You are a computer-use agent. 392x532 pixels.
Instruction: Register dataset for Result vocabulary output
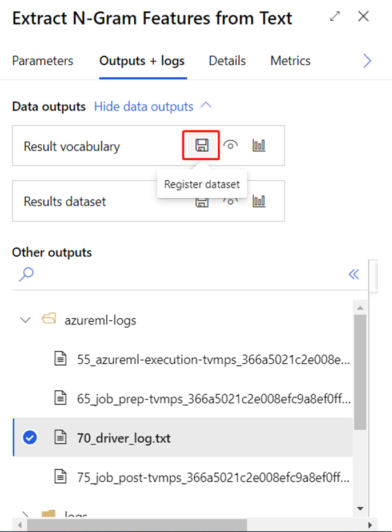(x=201, y=145)
